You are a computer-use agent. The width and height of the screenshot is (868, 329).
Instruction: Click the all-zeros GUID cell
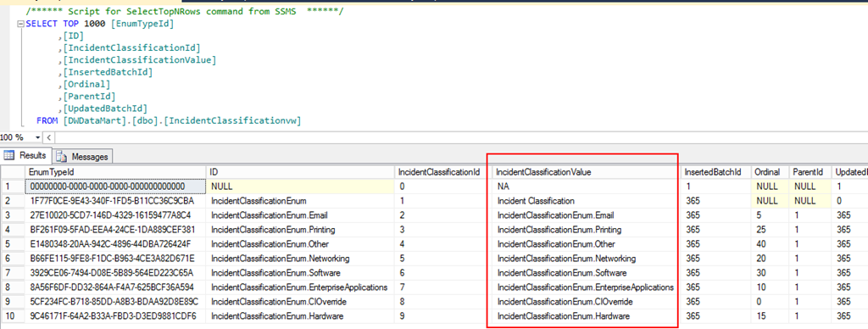click(x=115, y=187)
